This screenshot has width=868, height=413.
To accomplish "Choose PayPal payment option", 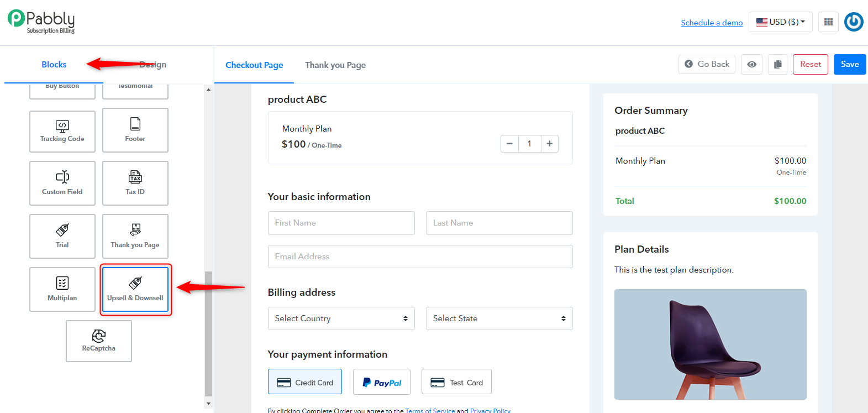I will pyautogui.click(x=382, y=382).
